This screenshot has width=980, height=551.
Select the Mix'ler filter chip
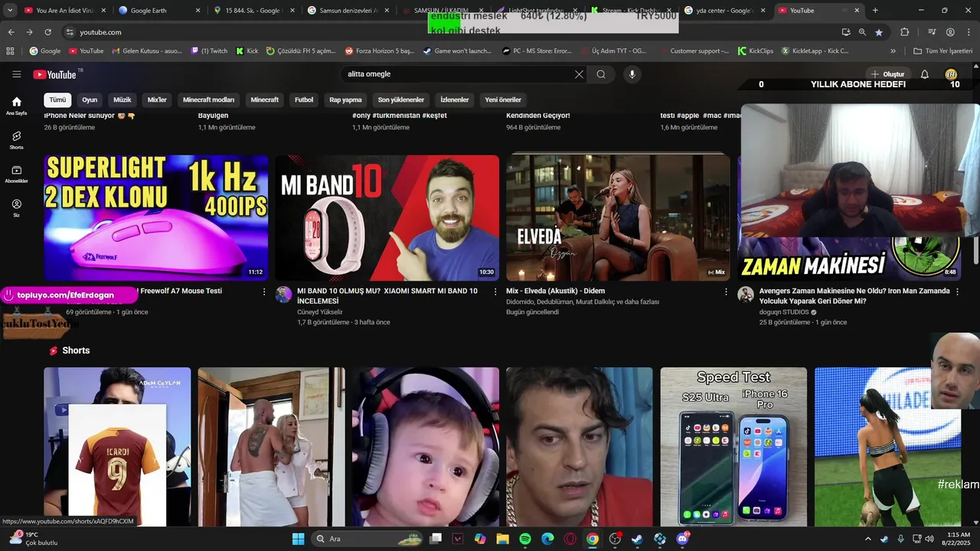157,100
